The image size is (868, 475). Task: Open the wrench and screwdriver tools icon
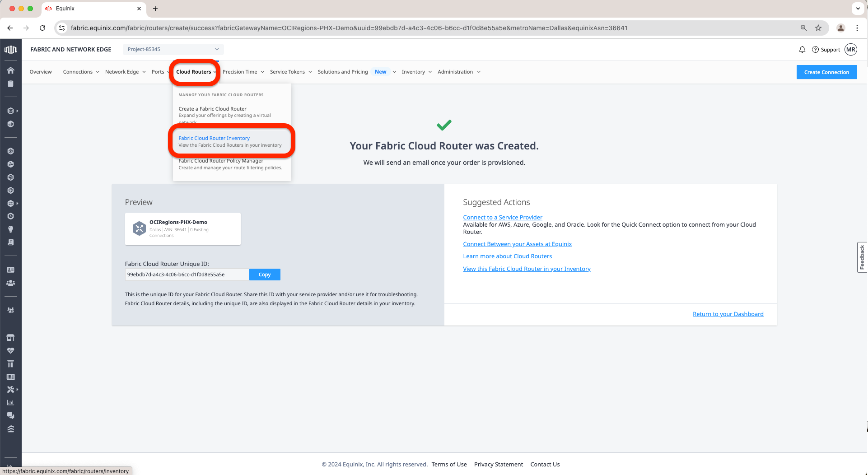click(x=10, y=390)
